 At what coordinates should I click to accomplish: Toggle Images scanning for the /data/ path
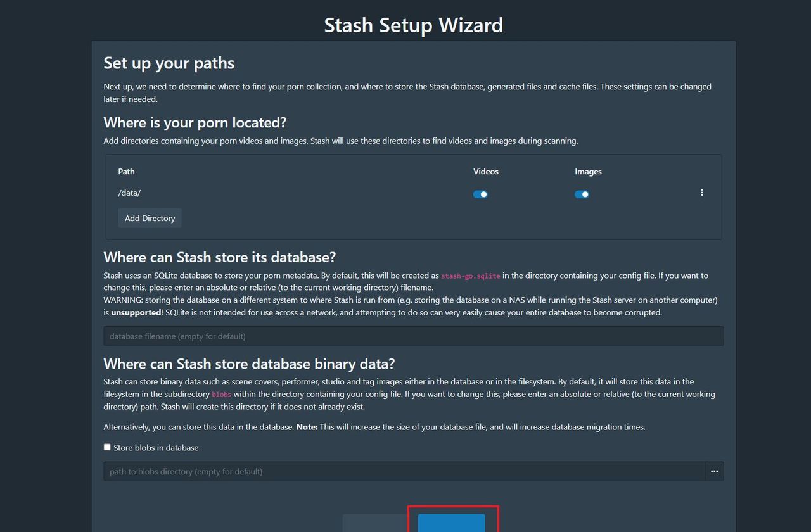click(582, 194)
